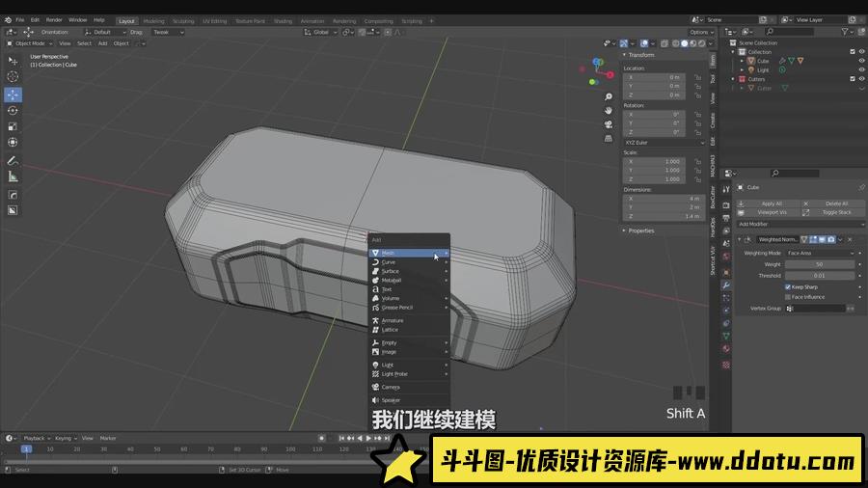Open the Object Mode dropdown
Viewport: 868px width, 488px height.
[x=30, y=43]
